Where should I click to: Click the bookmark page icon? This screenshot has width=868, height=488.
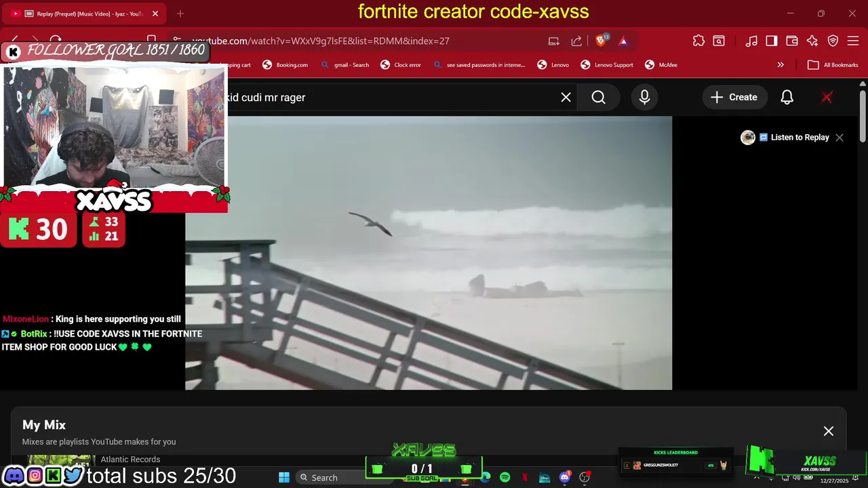coord(152,39)
